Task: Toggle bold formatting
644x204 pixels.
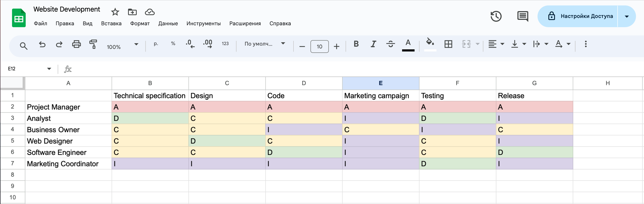Action: point(356,44)
